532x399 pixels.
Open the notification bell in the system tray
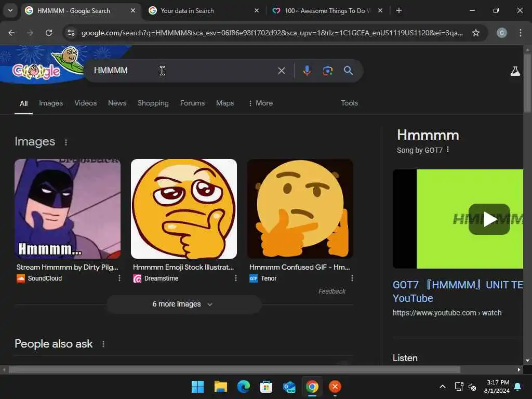click(x=518, y=387)
